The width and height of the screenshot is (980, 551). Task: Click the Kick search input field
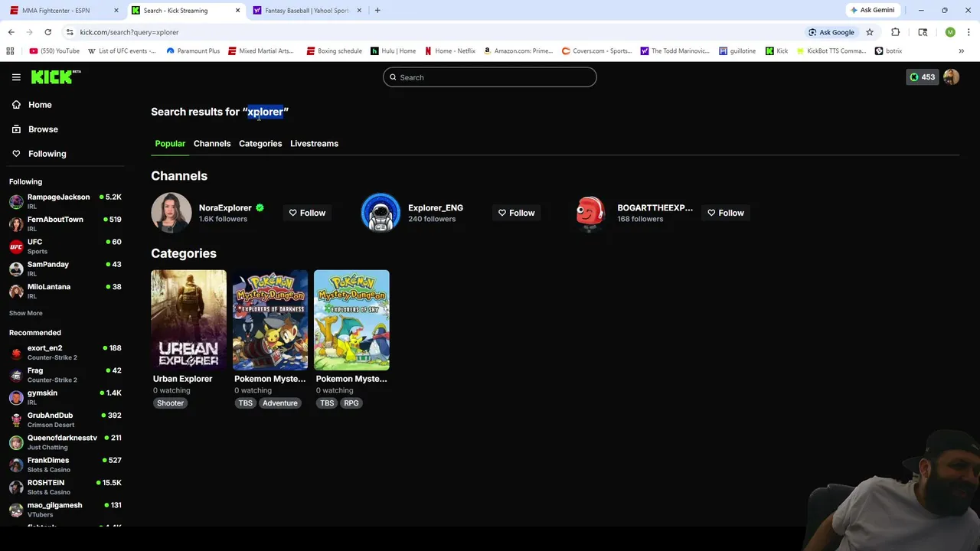point(489,77)
